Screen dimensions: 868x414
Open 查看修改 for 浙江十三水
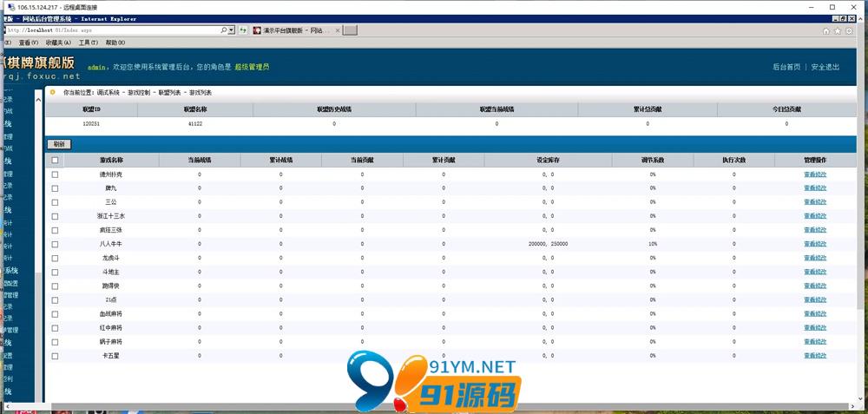815,216
